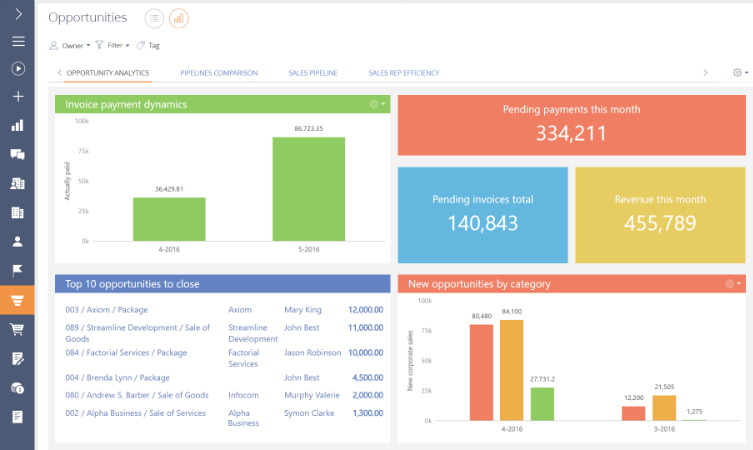Open the flag icon section in the sidebar
Image resolution: width=753 pixels, height=450 pixels.
(17, 271)
